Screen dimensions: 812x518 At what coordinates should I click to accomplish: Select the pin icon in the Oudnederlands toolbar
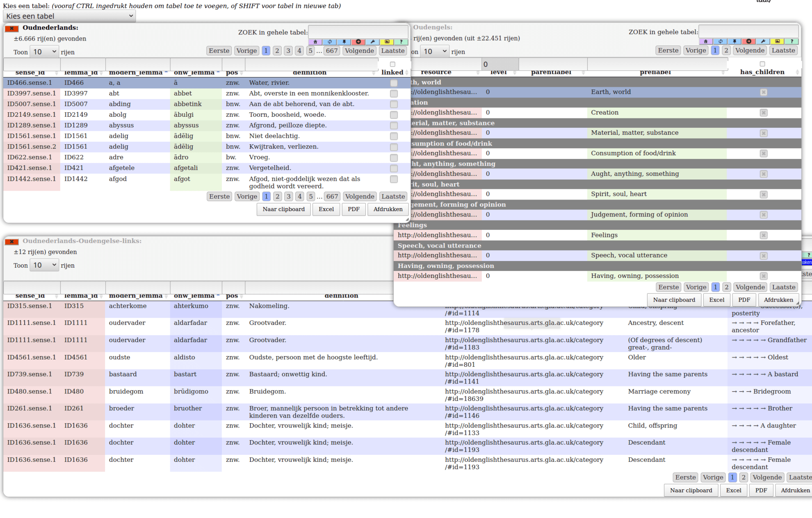(344, 41)
